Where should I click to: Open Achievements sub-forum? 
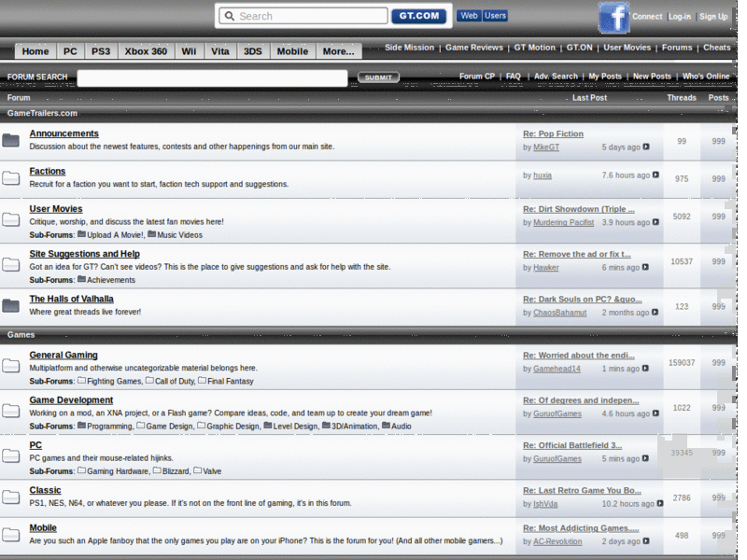point(111,280)
